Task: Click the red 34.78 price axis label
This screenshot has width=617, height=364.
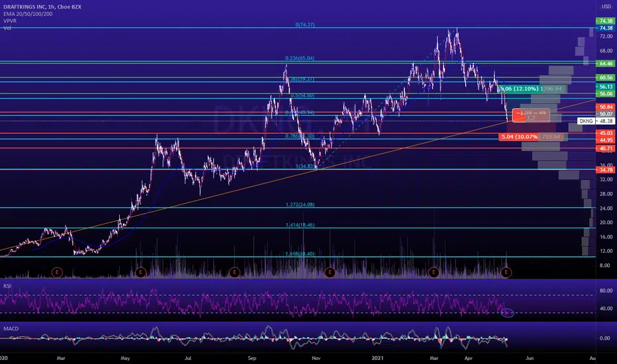Action: click(606, 170)
